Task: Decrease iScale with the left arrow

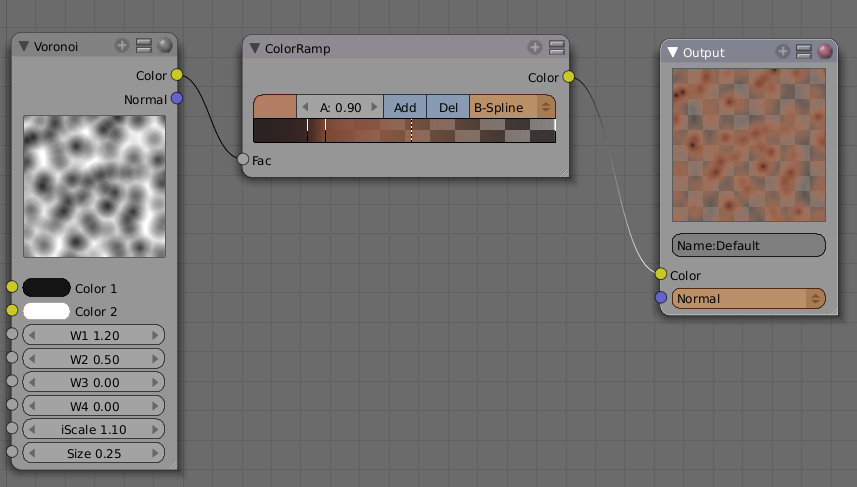Action: pos(32,430)
